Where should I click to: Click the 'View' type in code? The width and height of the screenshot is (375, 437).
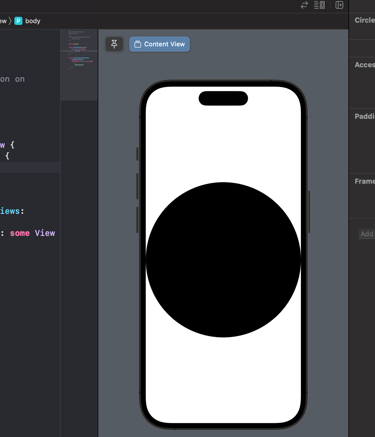coord(45,233)
